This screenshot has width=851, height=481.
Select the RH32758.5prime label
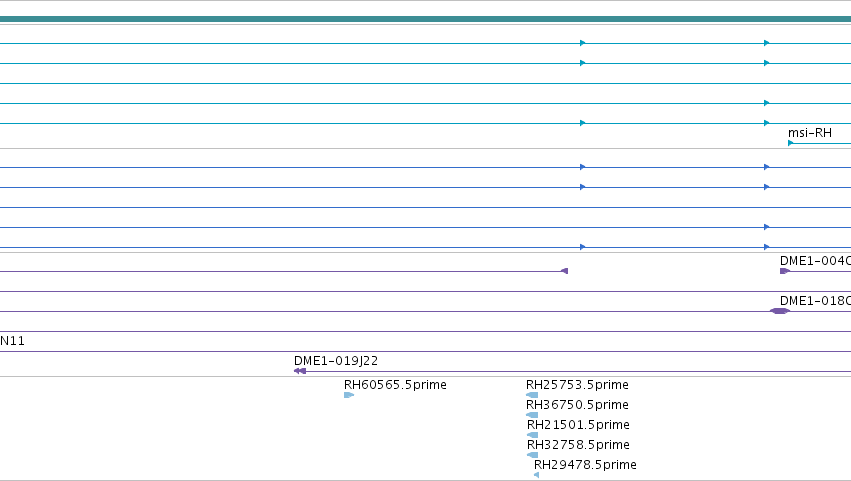tap(578, 445)
